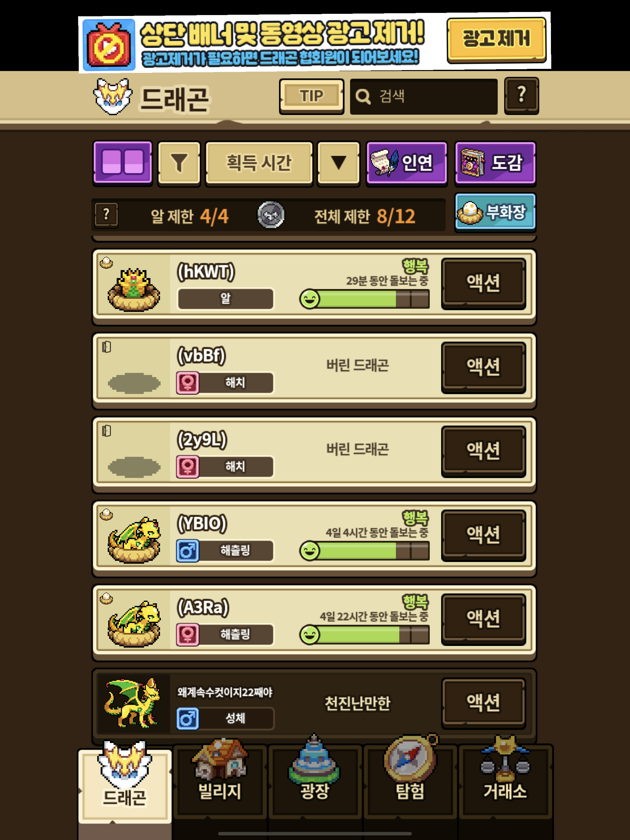Click 광고제거 button in the top banner
This screenshot has width=630, height=840.
pyautogui.click(x=496, y=39)
